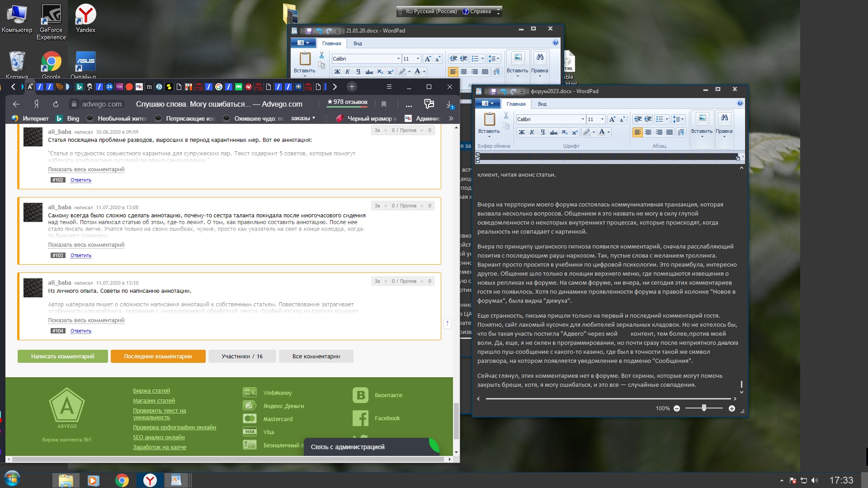868x488 pixels.
Task: Zoom in on форум2023 WordPad status bar
Action: (x=732, y=408)
